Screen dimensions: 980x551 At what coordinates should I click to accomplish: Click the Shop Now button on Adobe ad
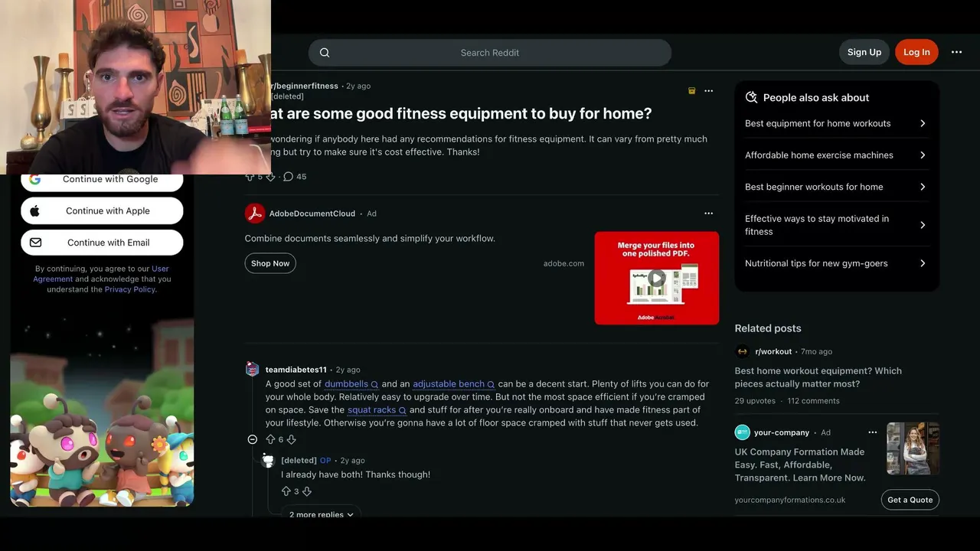[270, 263]
